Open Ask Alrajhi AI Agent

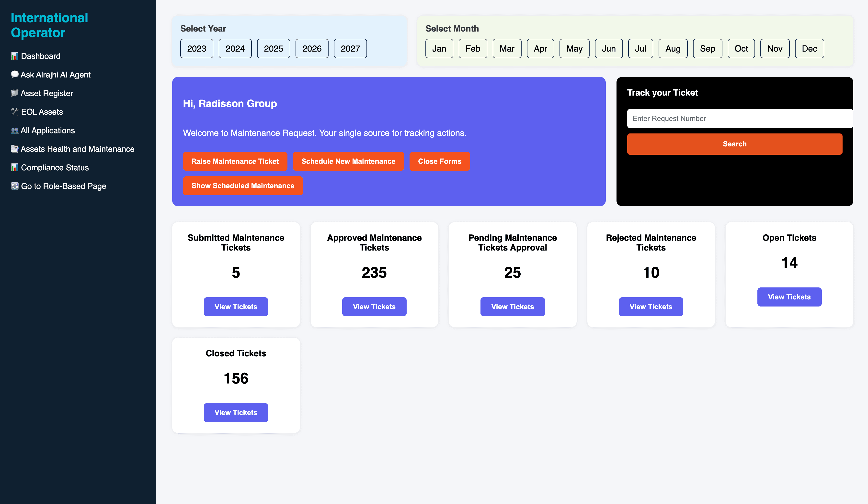51,75
